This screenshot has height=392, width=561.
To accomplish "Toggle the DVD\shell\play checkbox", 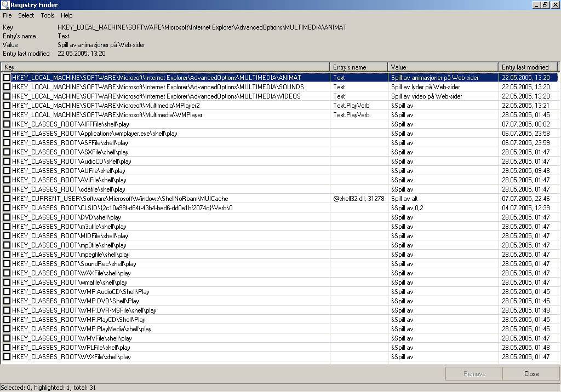I will 7,217.
